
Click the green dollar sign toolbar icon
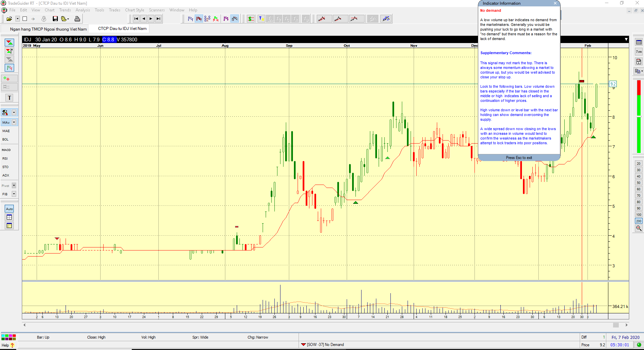251,19
